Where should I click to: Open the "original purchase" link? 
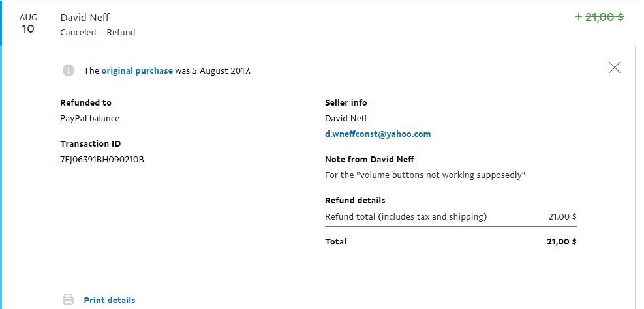click(x=137, y=70)
